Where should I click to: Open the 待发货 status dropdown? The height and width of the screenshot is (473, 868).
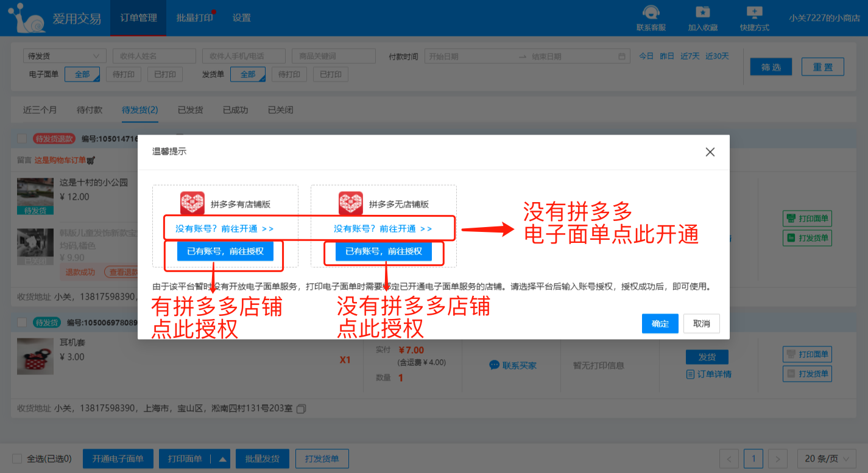click(x=65, y=56)
